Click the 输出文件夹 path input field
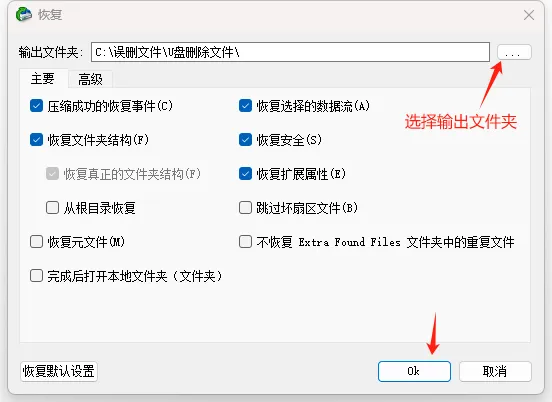 click(x=290, y=52)
